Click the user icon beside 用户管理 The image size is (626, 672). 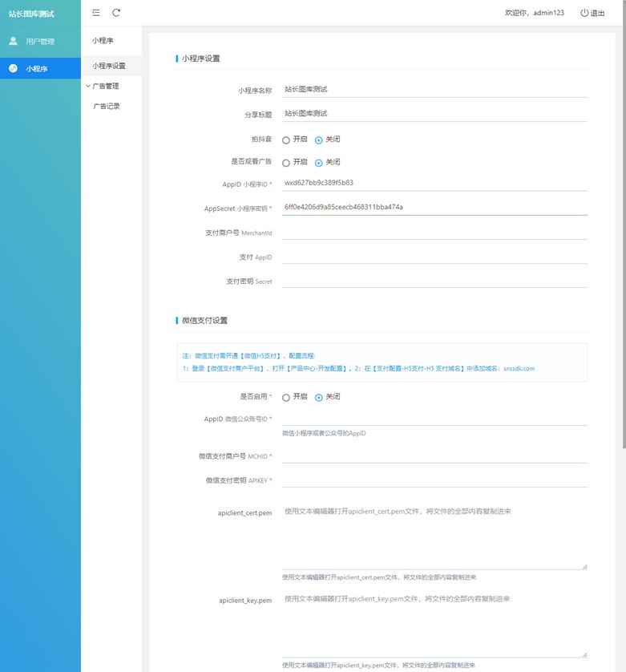13,41
